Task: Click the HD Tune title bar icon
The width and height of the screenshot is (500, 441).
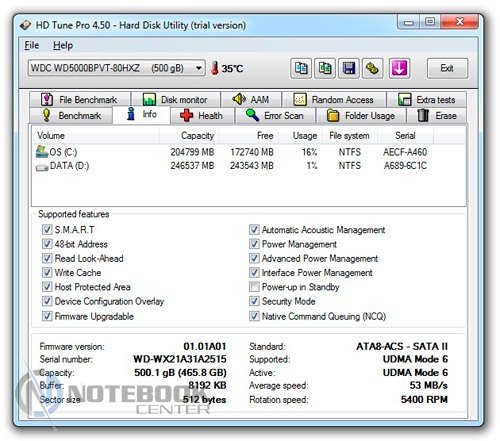Action: pos(26,25)
